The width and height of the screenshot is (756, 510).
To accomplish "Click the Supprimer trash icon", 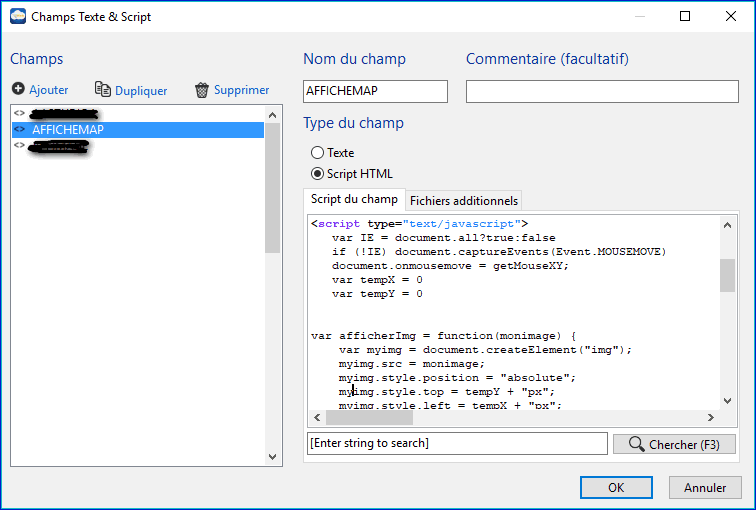I will pos(202,90).
